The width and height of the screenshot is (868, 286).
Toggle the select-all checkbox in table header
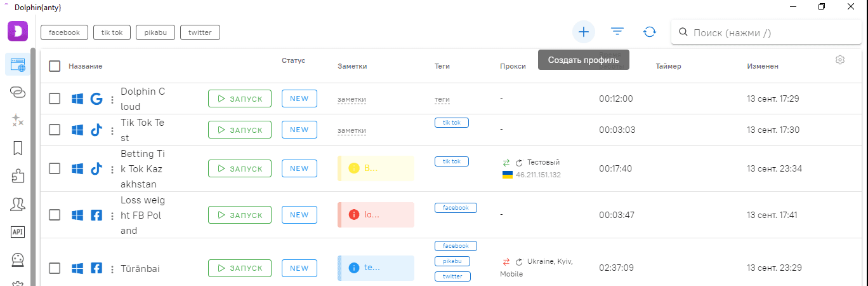tap(55, 66)
